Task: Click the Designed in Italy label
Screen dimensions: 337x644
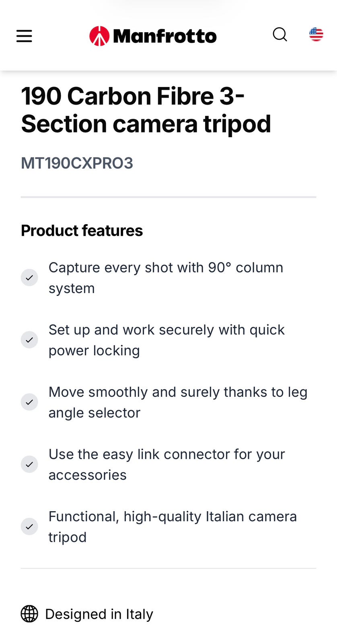Action: pyautogui.click(x=99, y=614)
